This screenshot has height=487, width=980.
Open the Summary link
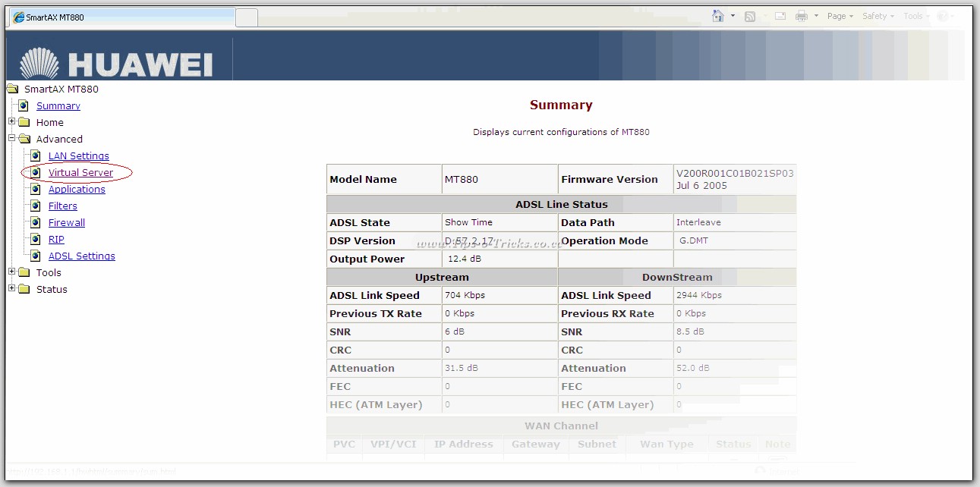click(x=58, y=106)
